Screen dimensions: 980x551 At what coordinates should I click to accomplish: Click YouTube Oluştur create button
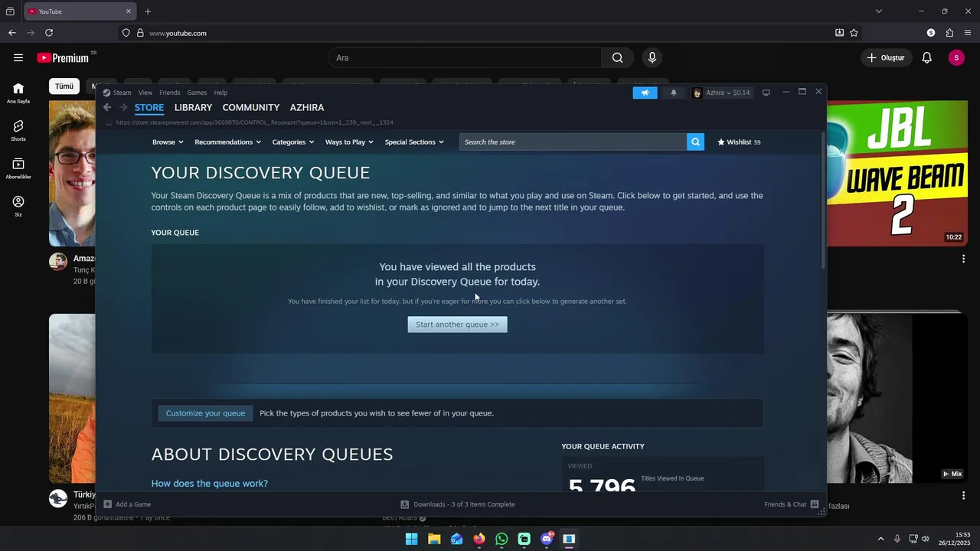(885, 57)
